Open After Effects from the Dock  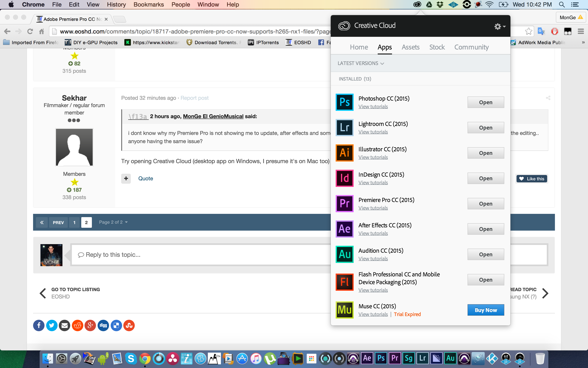[367, 358]
